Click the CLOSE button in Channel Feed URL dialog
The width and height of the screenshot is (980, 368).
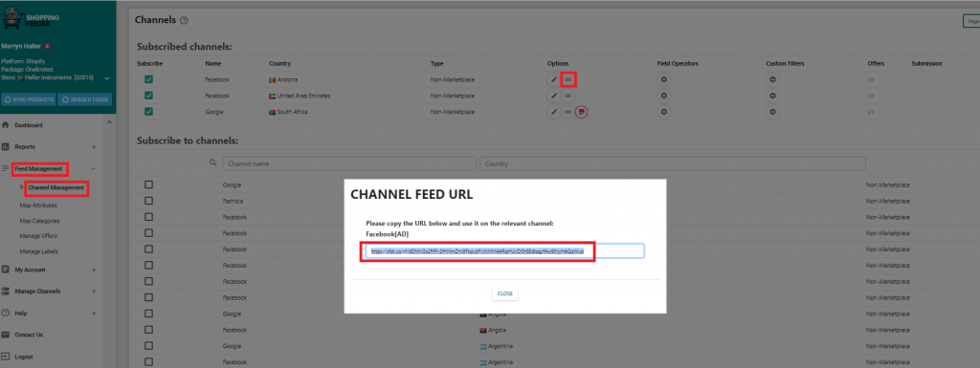[505, 293]
